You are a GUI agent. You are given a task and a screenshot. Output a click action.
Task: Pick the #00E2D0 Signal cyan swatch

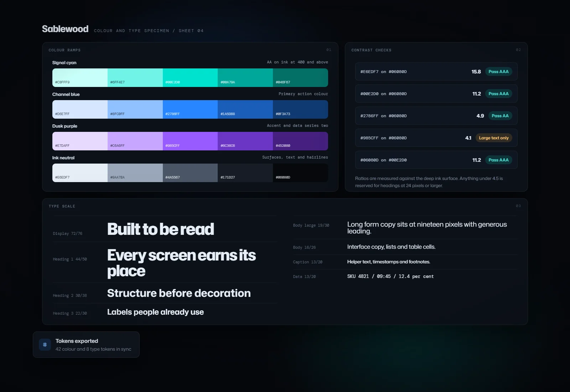[x=190, y=78]
